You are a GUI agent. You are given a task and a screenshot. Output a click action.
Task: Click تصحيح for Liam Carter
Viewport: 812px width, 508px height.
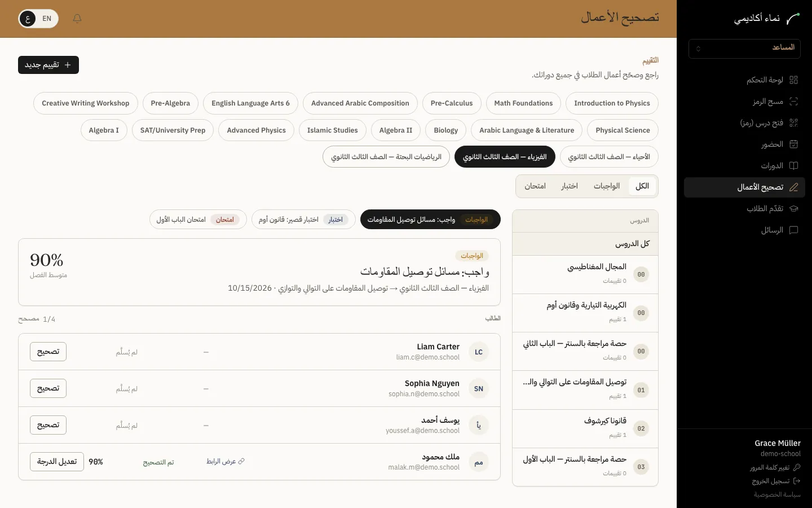pos(48,352)
